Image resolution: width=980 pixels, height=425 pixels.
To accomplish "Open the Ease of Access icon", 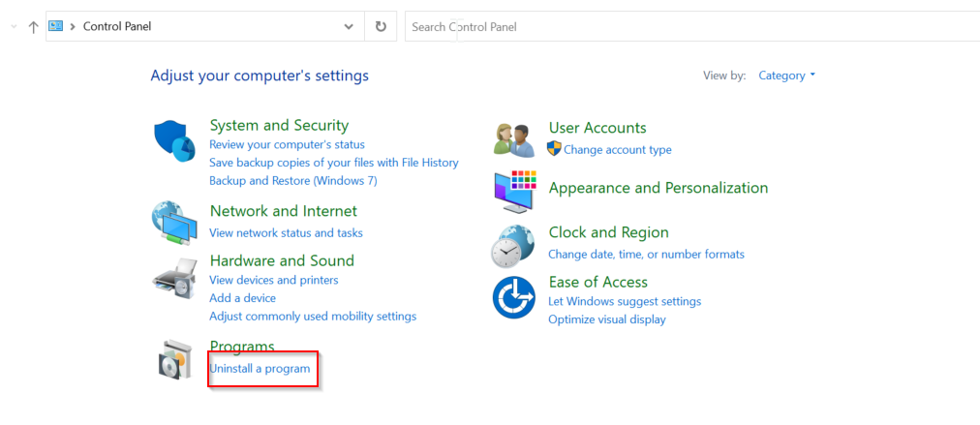I will pyautogui.click(x=514, y=298).
